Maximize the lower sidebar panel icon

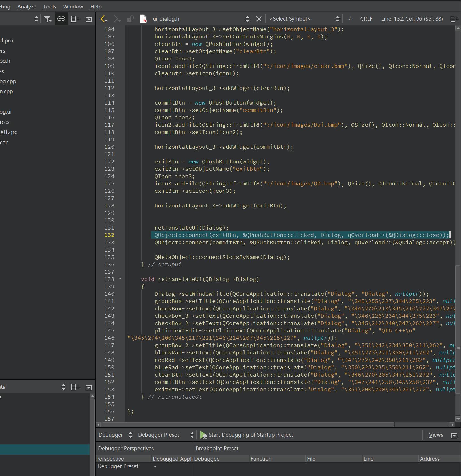[89, 387]
